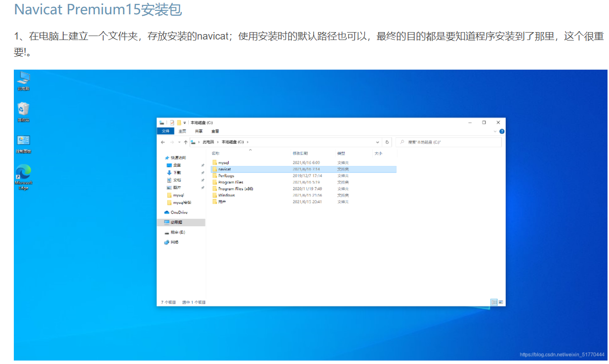Image resolution: width=609 pixels, height=364 pixels.
Task: Switch to the 共享 ribbon tab
Action: pyautogui.click(x=199, y=131)
